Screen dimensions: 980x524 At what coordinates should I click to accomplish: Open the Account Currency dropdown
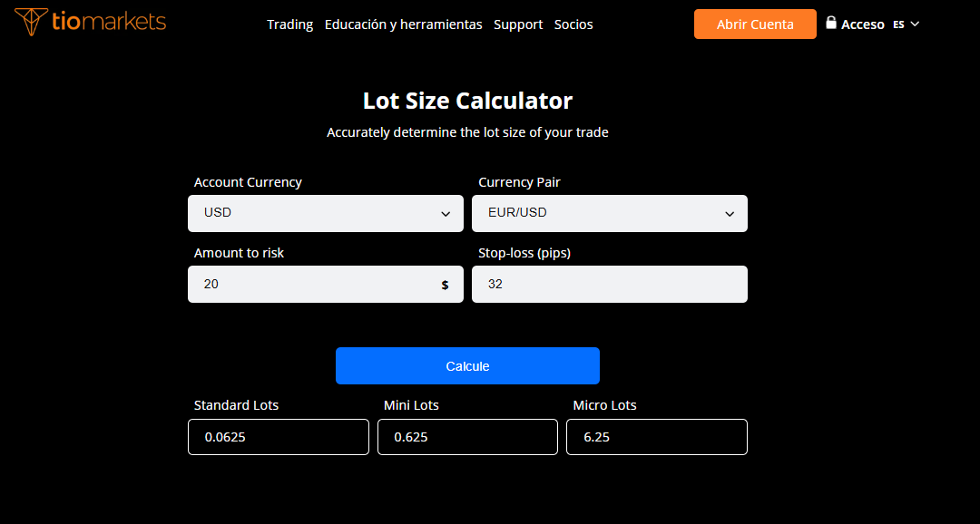[x=325, y=213]
